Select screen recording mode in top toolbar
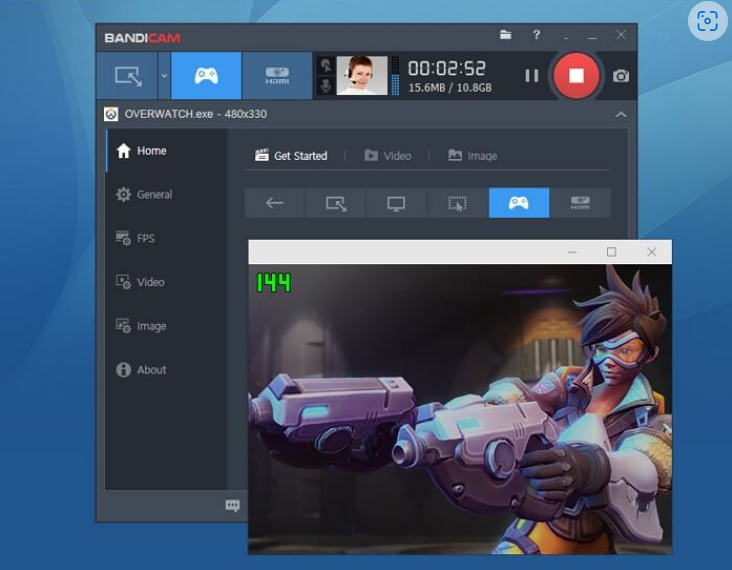This screenshot has height=570, width=732. [x=127, y=76]
